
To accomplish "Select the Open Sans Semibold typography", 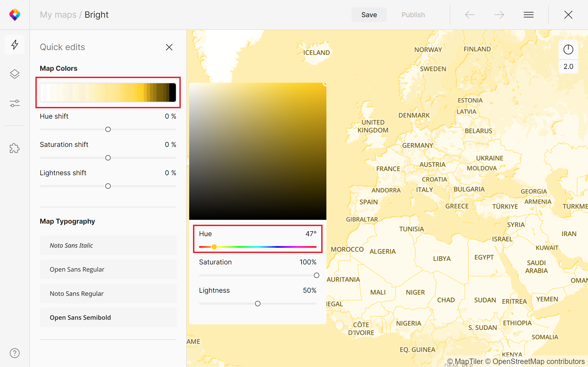I will point(108,317).
